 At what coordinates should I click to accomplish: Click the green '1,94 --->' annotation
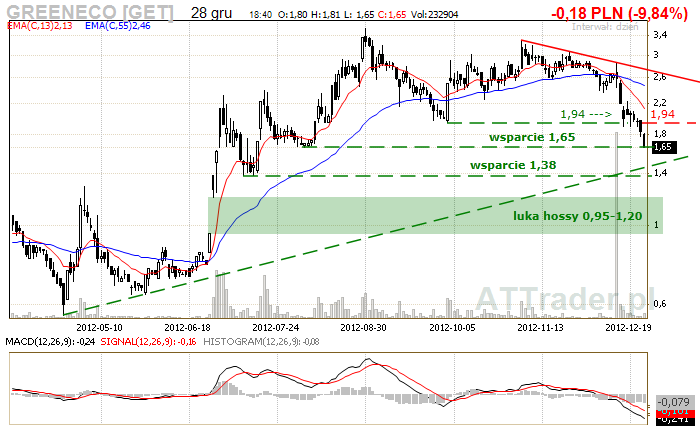[586, 114]
